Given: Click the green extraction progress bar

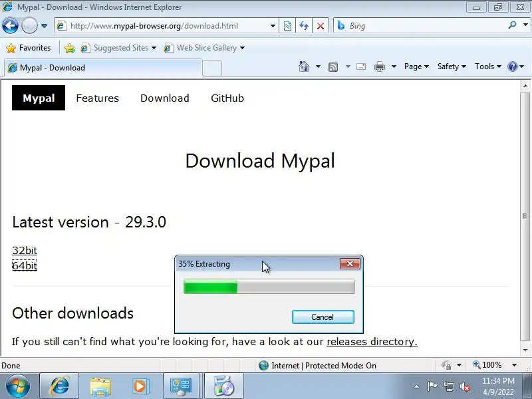Looking at the screenshot, I should tap(269, 287).
